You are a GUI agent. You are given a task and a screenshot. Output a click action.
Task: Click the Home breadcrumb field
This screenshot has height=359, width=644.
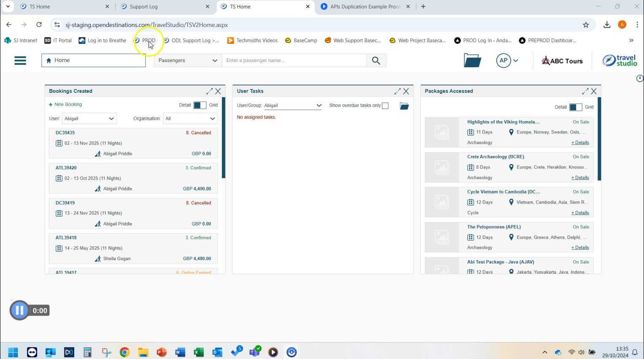pyautogui.click(x=94, y=60)
